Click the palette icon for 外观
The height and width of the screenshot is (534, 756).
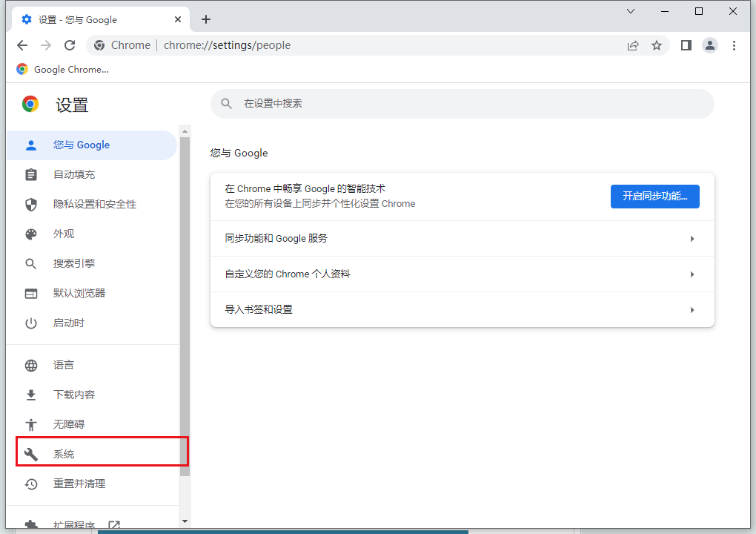click(31, 234)
